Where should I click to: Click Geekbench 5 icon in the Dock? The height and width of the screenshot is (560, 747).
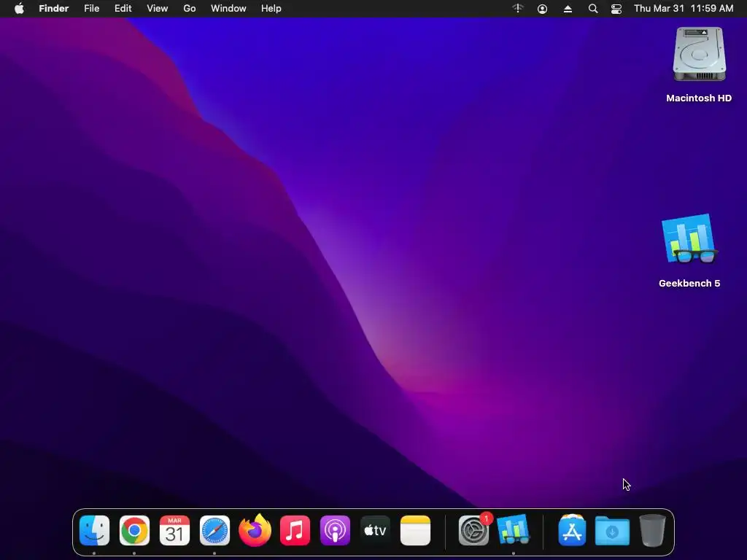point(514,529)
